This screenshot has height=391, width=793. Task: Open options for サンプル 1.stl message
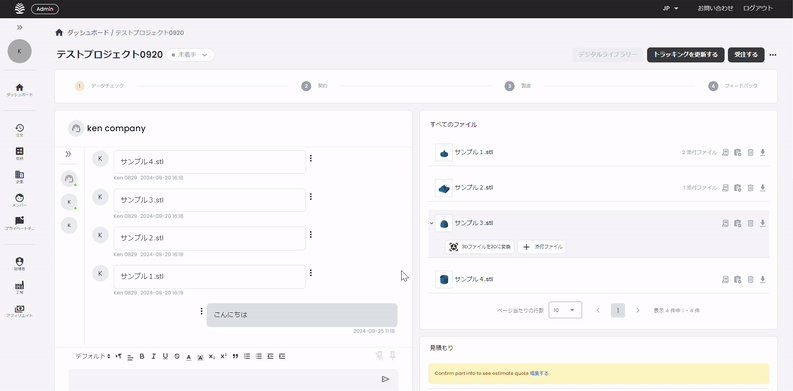coord(311,273)
